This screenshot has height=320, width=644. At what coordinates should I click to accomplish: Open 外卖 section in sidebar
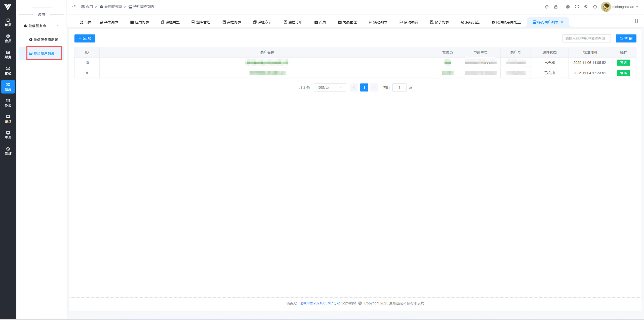tap(8, 103)
